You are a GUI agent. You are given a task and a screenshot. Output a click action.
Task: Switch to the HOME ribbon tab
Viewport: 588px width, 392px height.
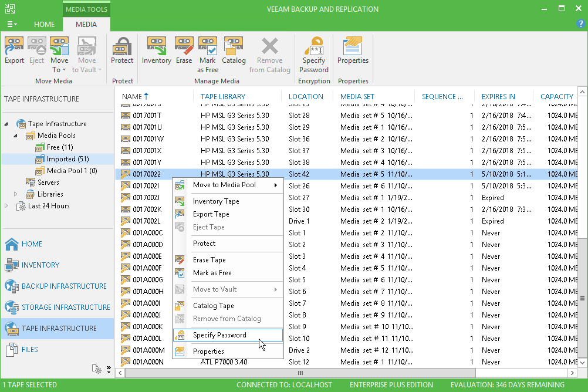point(45,25)
